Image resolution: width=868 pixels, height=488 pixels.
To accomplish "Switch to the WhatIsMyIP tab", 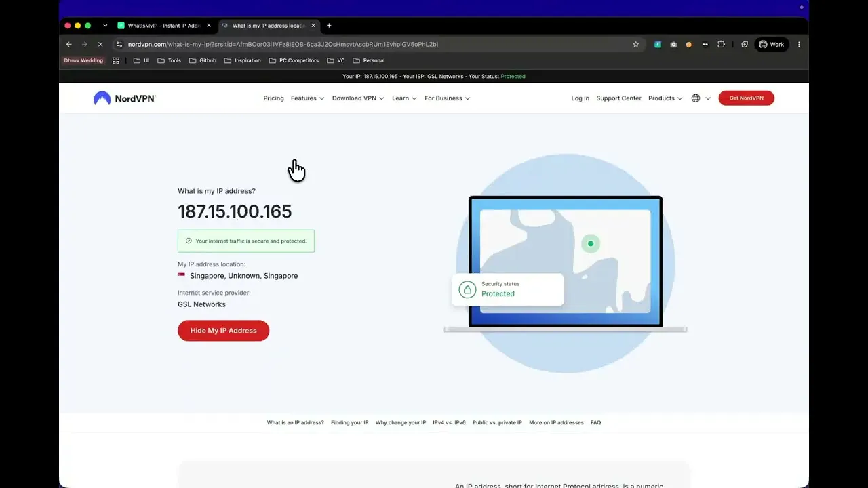I will 164,26.
